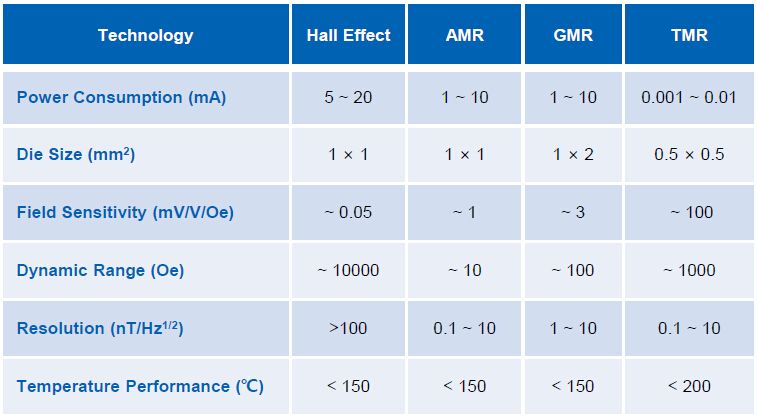This screenshot has width=757, height=419.
Task: Select the Field Sensitivity (mV/V/Oe) row label
Action: 125,213
